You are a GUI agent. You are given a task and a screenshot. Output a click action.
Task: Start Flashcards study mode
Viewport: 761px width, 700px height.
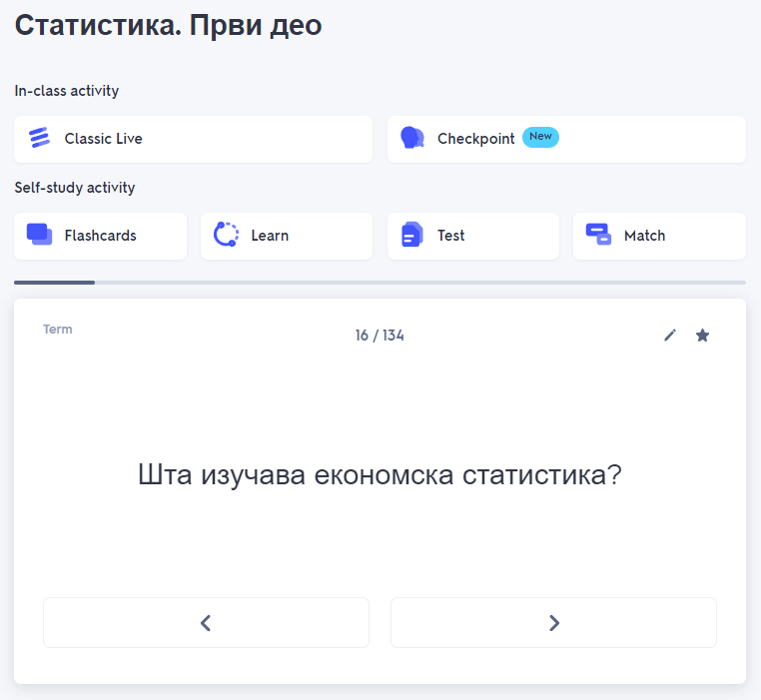click(101, 236)
